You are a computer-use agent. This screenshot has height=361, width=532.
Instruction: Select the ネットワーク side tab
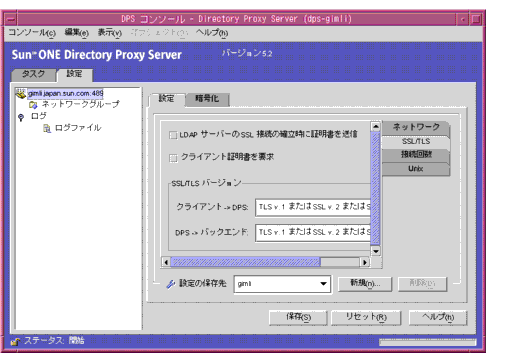(x=416, y=128)
